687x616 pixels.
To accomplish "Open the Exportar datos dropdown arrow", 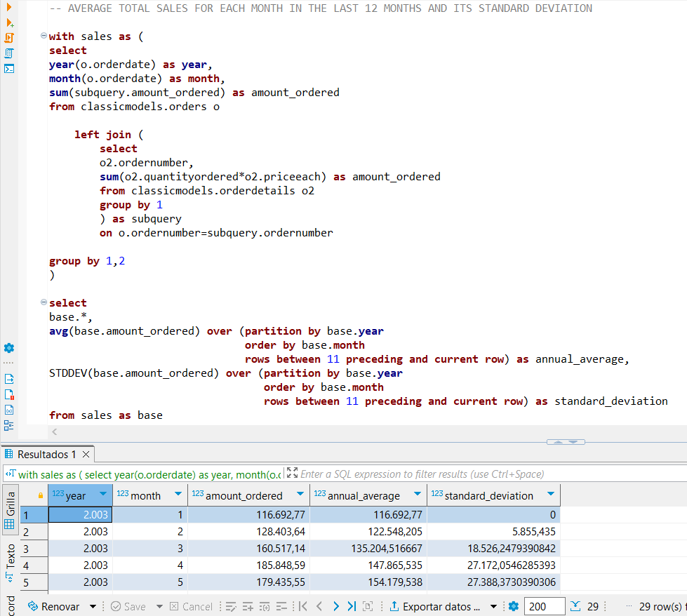I will [494, 607].
